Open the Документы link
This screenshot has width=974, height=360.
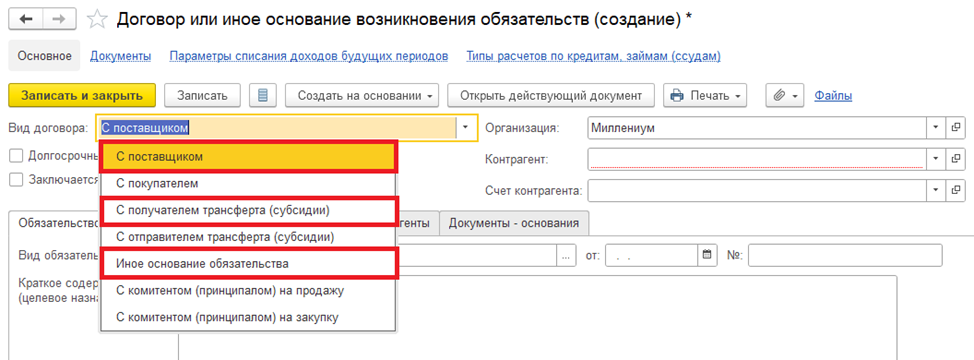(121, 56)
